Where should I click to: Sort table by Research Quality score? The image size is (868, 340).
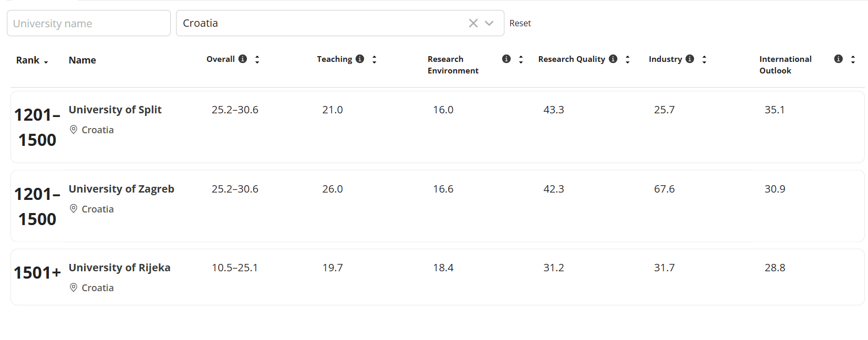coord(627,59)
